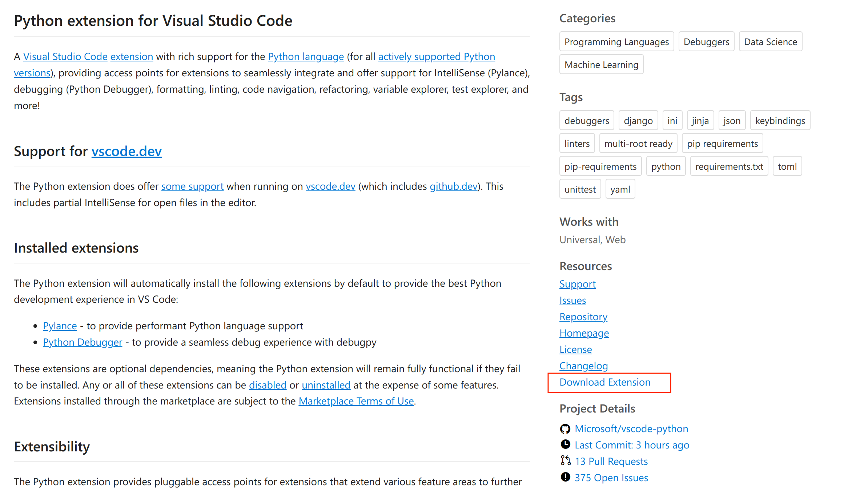Select the Programming Languages category
The image size is (868, 491).
(x=616, y=42)
